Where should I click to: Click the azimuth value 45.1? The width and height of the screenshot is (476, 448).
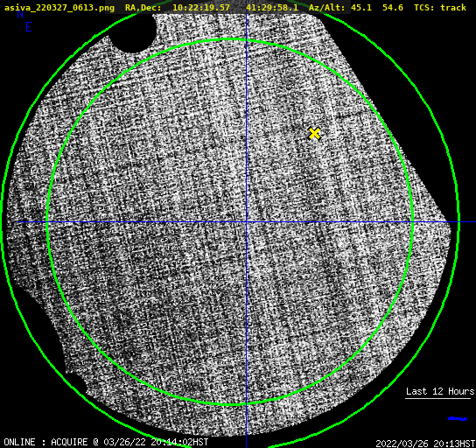click(x=361, y=7)
